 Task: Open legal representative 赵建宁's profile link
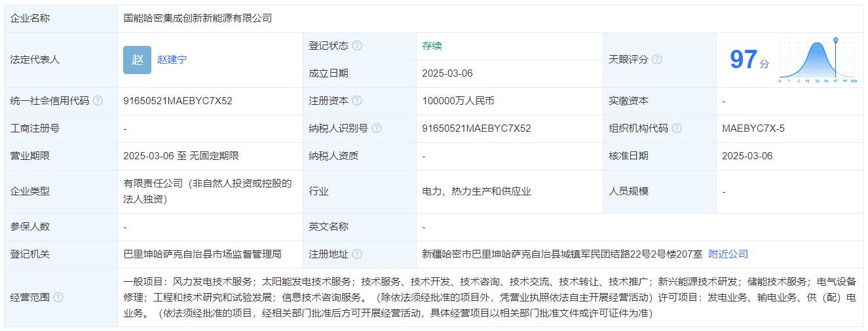point(172,60)
